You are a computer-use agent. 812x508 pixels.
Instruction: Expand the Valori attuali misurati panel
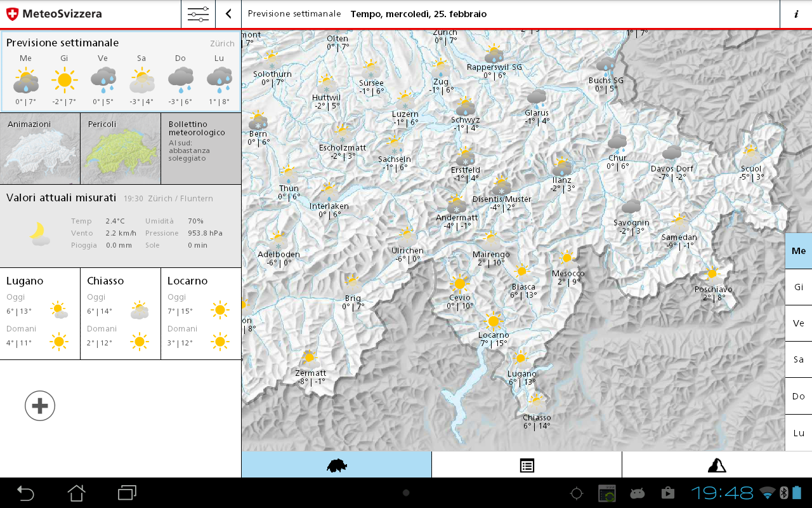[121, 225]
